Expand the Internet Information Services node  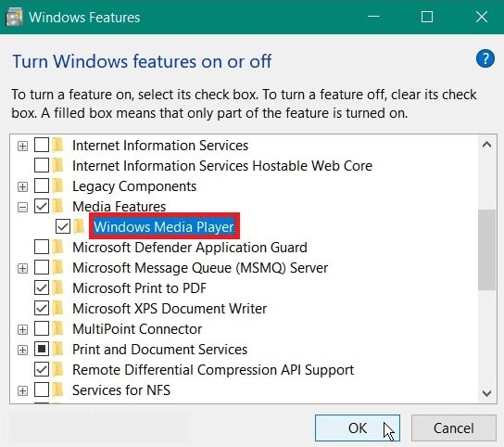pos(22,147)
